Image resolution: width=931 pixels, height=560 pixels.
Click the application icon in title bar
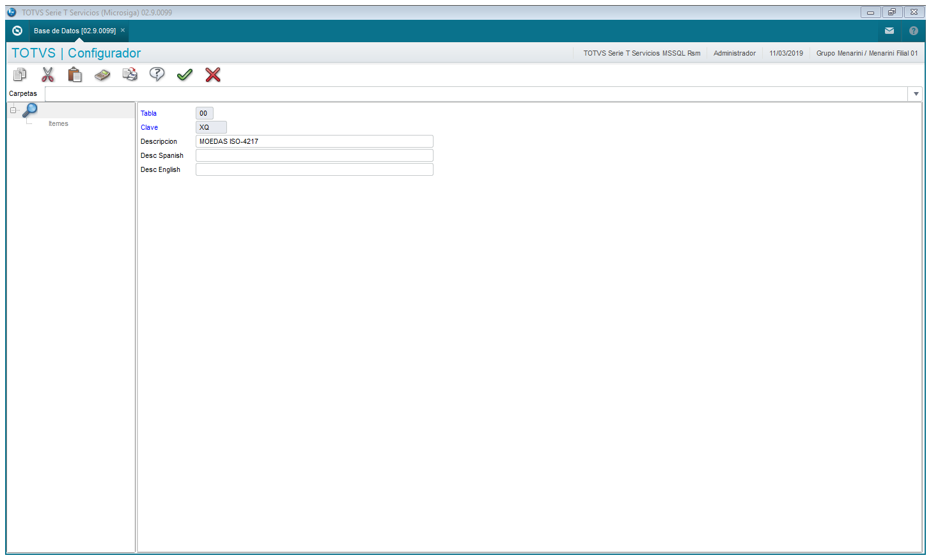[12, 12]
